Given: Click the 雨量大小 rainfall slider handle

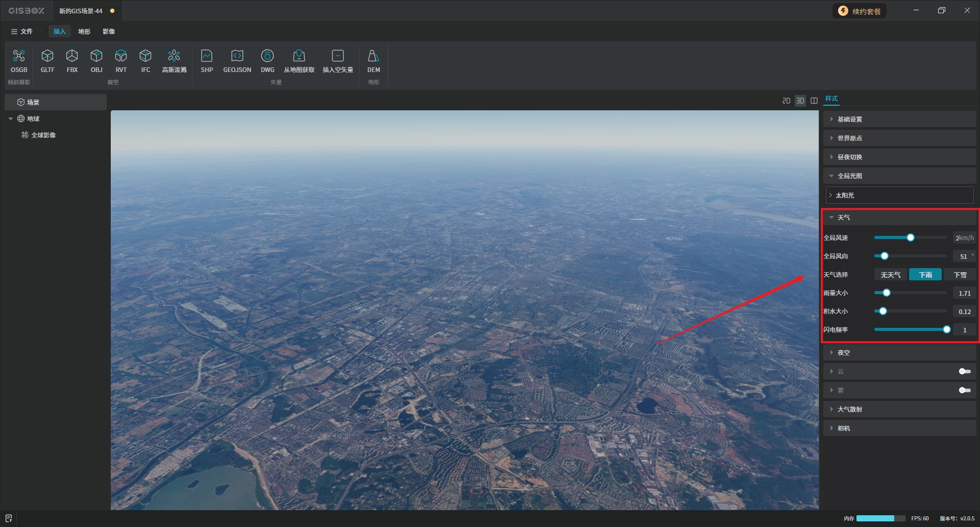Looking at the screenshot, I should point(887,293).
